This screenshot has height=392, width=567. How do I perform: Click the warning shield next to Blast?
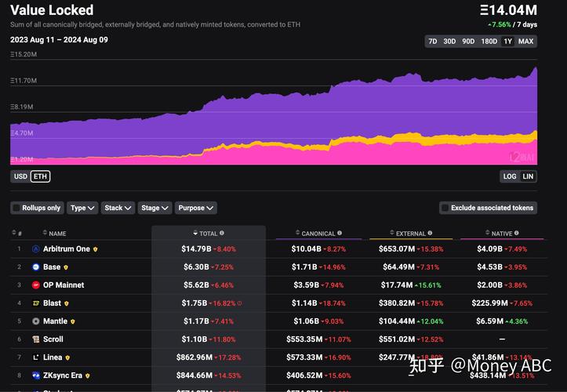[67, 303]
